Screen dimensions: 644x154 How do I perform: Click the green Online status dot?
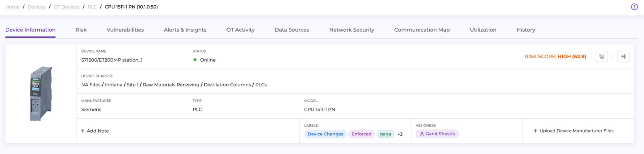(195, 60)
